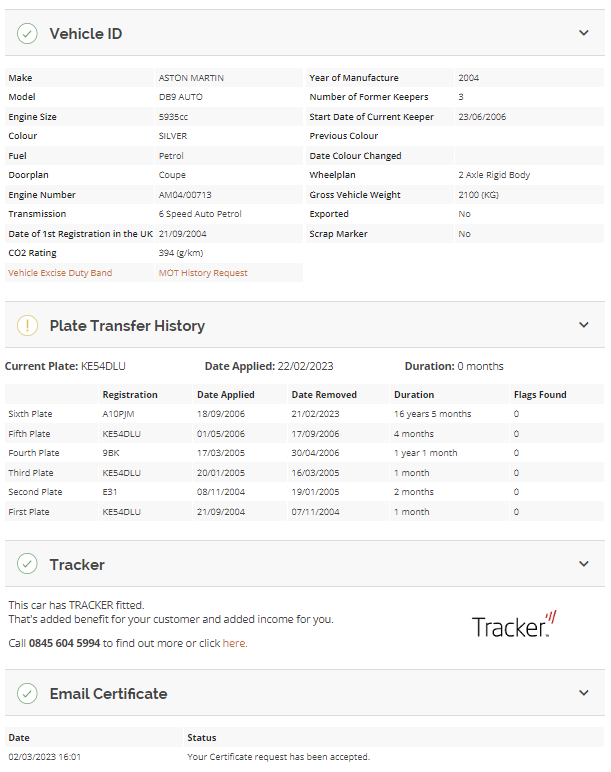
Task: Click the certificate status accepted message
Action: pos(278,757)
